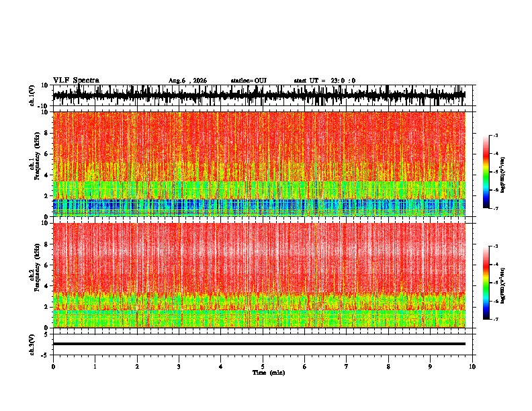The height and width of the screenshot is (411, 532).
Task: Click the 'station=OUI' header label
Action: (249, 81)
